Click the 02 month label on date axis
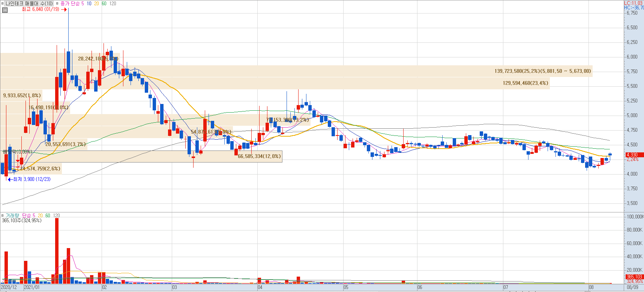 click(104, 287)
